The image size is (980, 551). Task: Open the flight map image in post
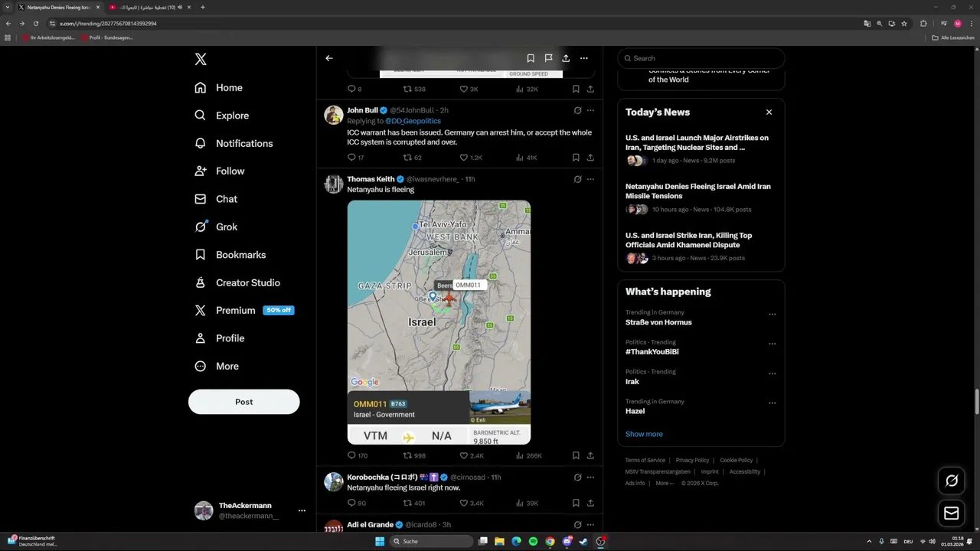(x=439, y=322)
